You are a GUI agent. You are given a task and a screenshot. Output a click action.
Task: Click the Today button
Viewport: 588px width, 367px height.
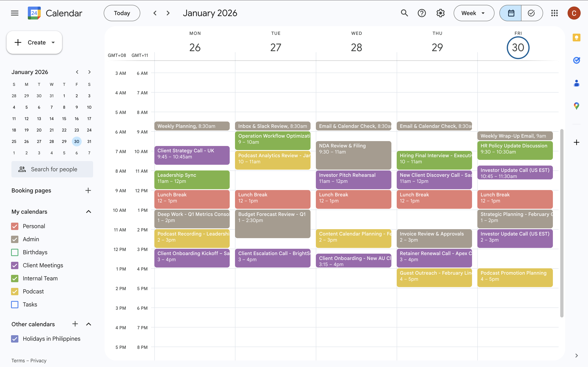click(x=122, y=13)
